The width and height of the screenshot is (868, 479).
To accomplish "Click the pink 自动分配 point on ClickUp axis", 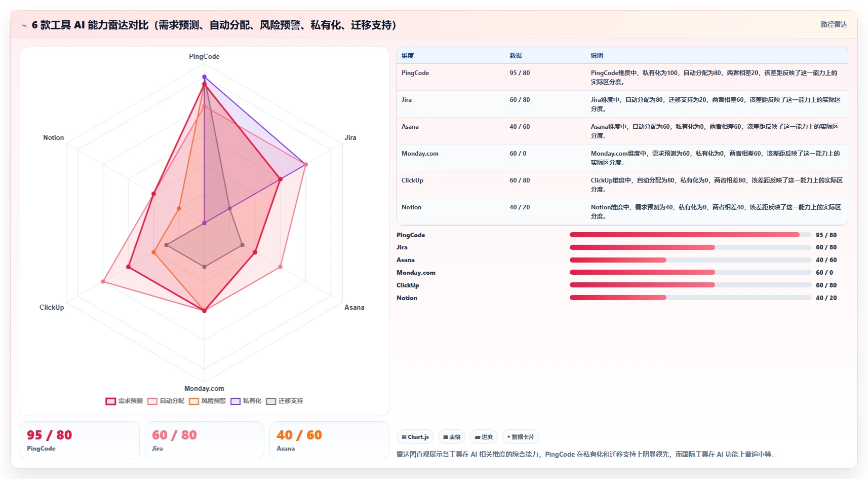I will 103,281.
